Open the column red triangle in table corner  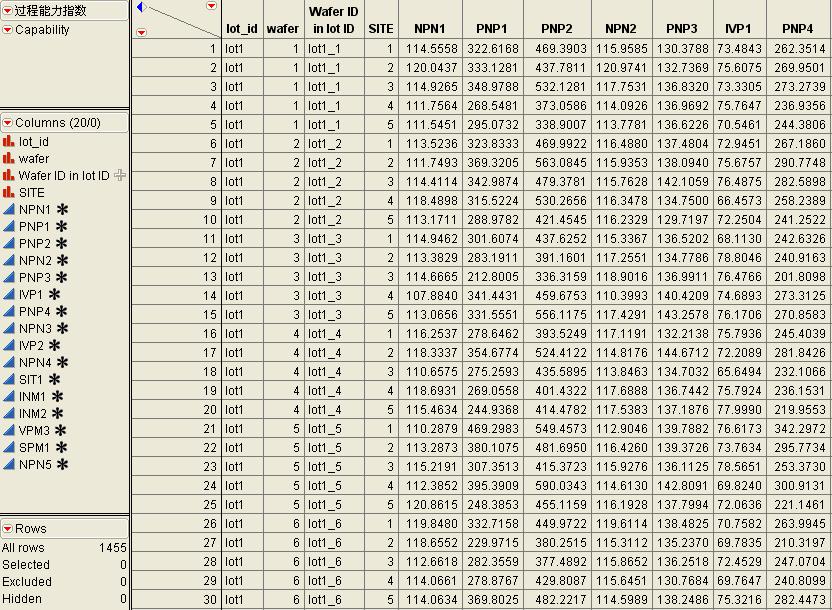pyautogui.click(x=212, y=6)
